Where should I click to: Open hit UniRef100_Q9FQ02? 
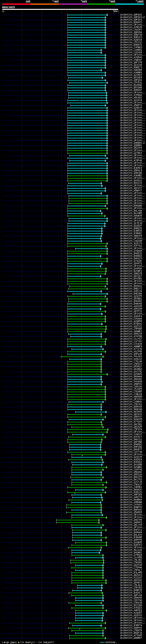click(131, 15)
